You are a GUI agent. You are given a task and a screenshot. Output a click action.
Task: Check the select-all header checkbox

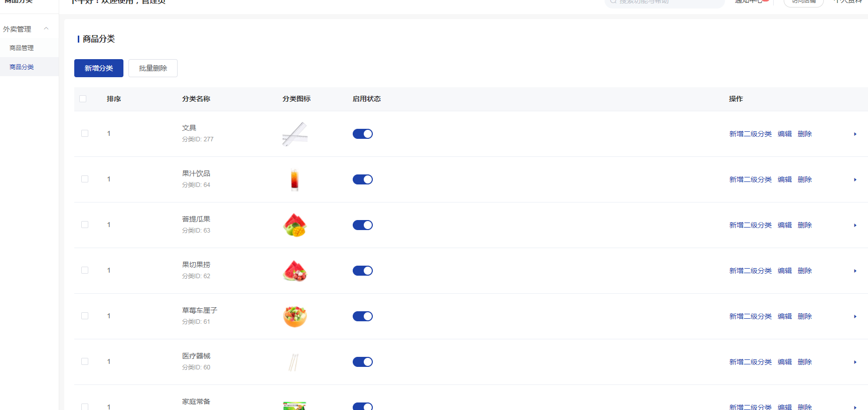(83, 99)
